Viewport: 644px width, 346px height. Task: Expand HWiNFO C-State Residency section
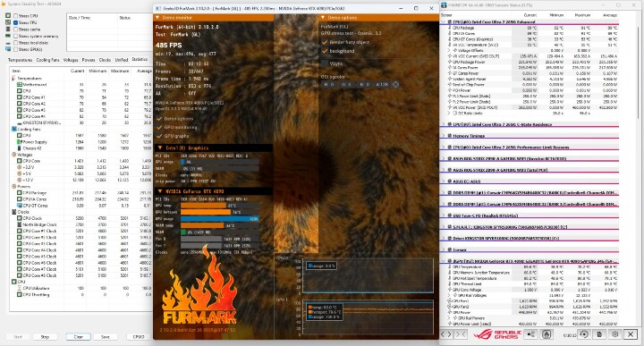[x=444, y=124]
